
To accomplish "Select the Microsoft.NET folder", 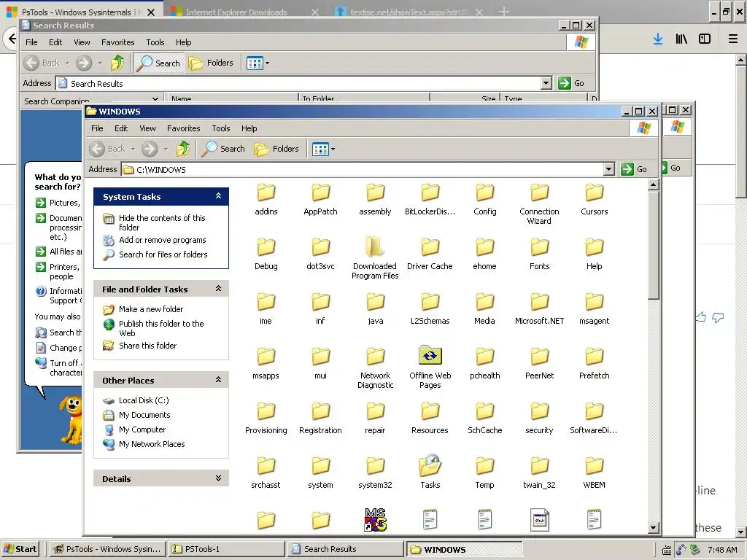I will [x=539, y=309].
